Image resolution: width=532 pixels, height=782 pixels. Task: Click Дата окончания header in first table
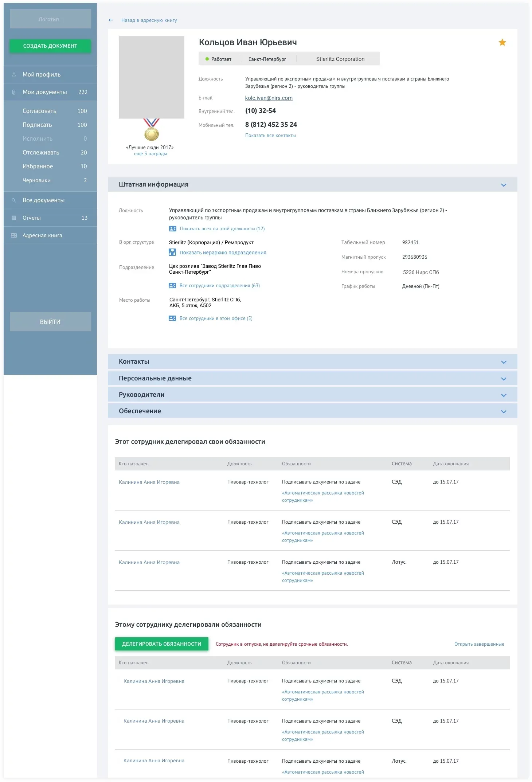[x=451, y=464]
